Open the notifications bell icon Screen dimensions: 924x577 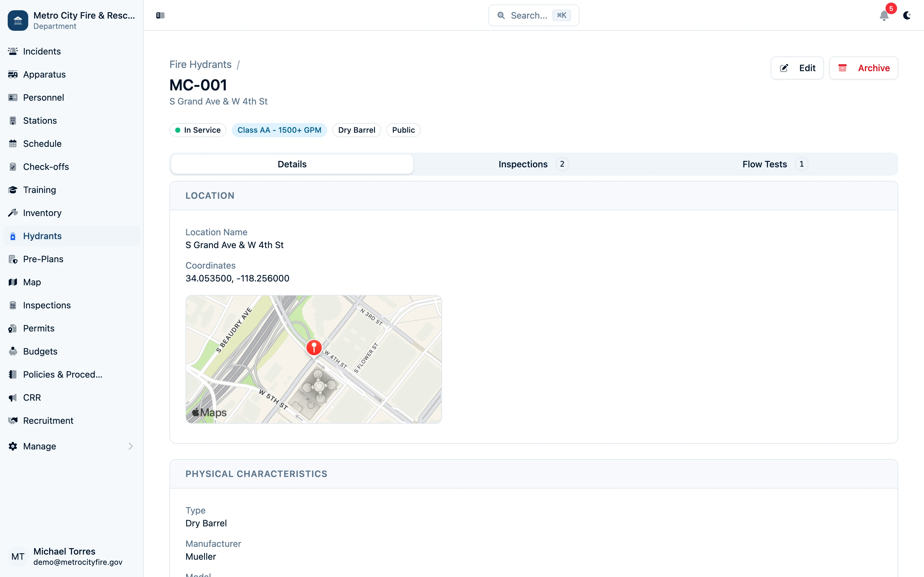tap(884, 16)
